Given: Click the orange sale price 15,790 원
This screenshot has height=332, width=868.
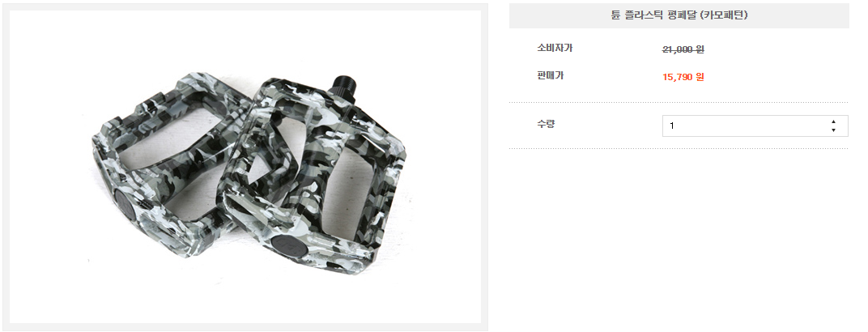Looking at the screenshot, I should pyautogui.click(x=683, y=77).
